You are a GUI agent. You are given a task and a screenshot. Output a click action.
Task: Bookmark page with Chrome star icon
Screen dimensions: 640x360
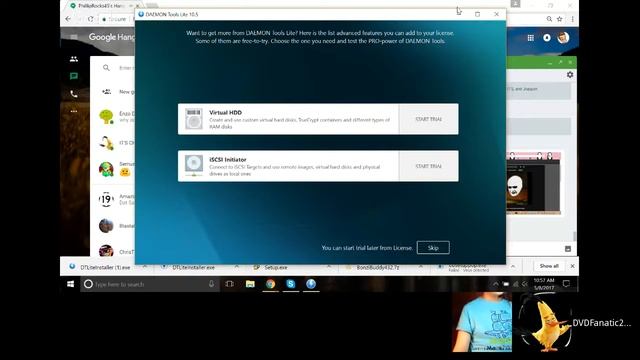(x=560, y=19)
